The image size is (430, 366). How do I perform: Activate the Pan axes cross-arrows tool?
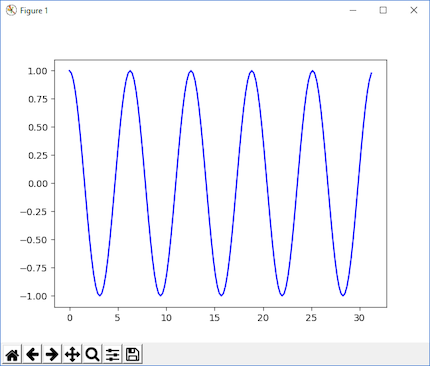[x=72, y=354]
